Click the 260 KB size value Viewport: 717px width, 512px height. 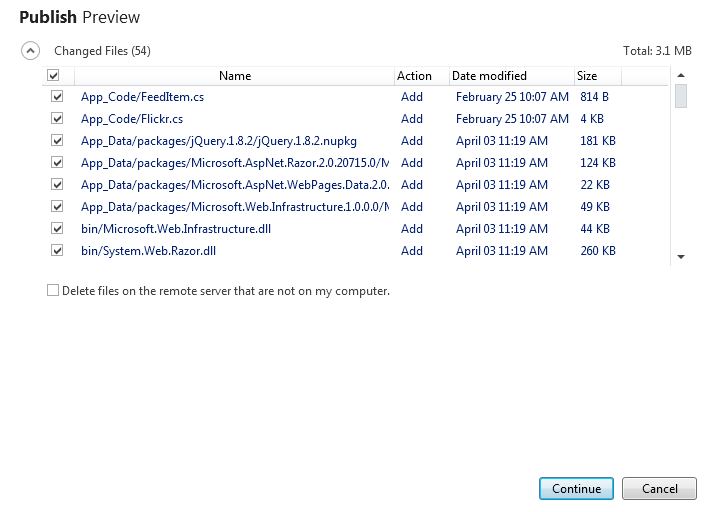tap(598, 251)
